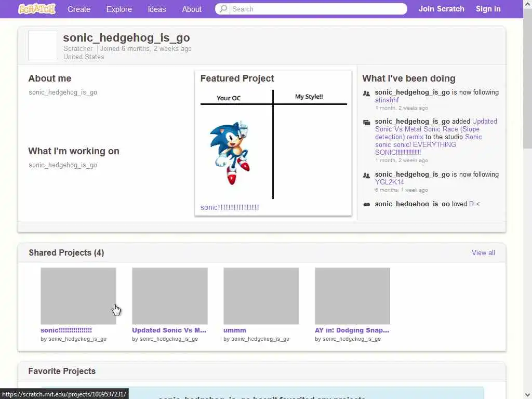
Task: Open the ummm project thumbnail
Action: 261,296
